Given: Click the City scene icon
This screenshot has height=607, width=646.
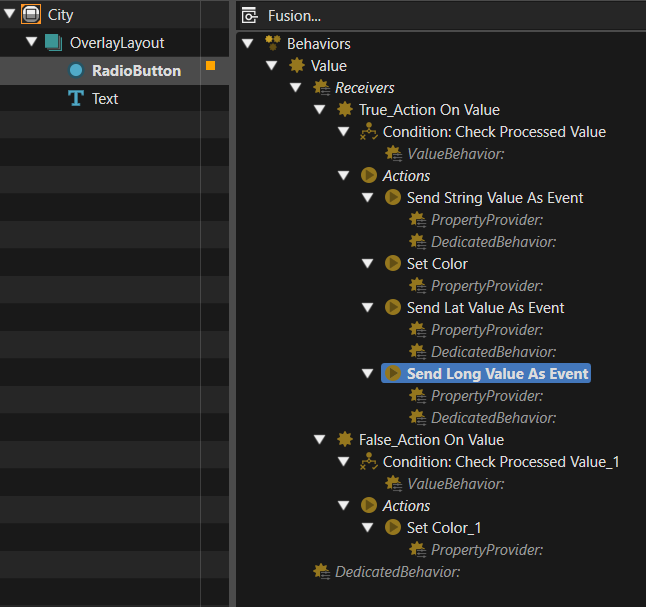Looking at the screenshot, I should [31, 14].
